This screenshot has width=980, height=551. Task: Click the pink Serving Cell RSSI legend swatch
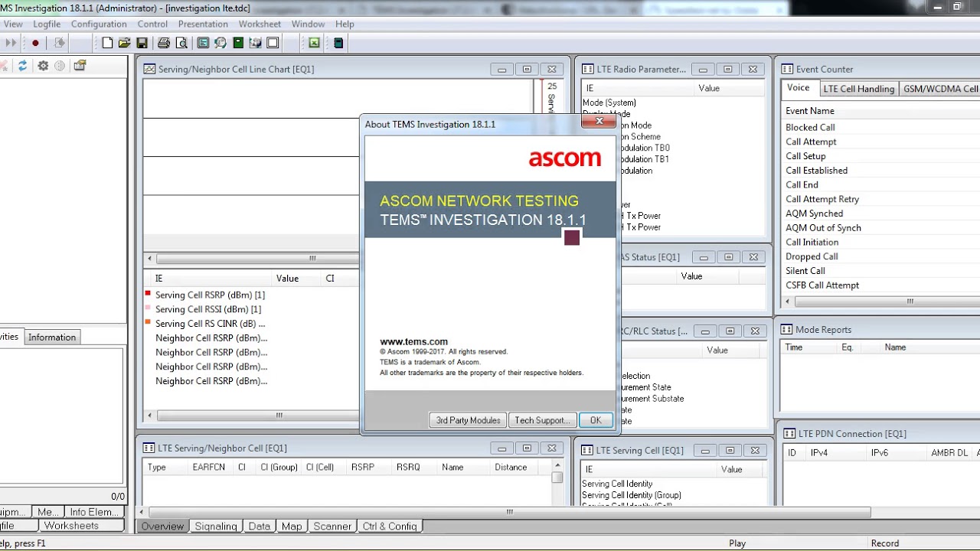tap(148, 308)
